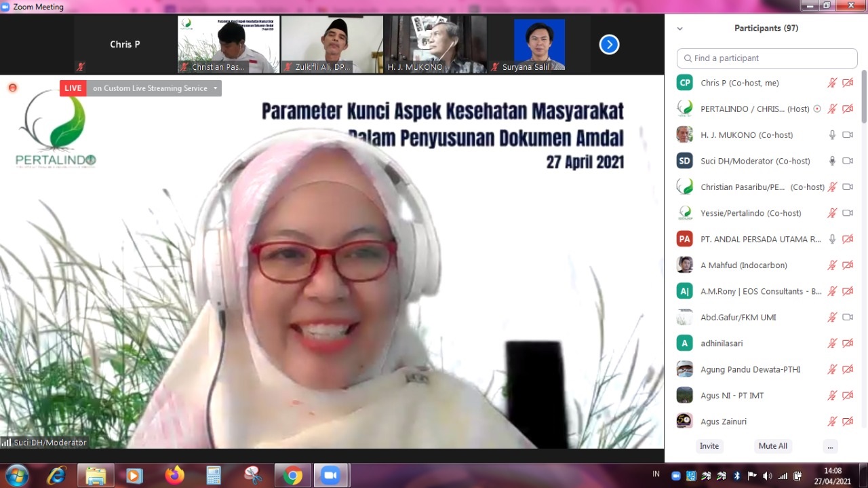Click the muted microphone icon for Chris P
The height and width of the screenshot is (488, 868).
[x=832, y=83]
